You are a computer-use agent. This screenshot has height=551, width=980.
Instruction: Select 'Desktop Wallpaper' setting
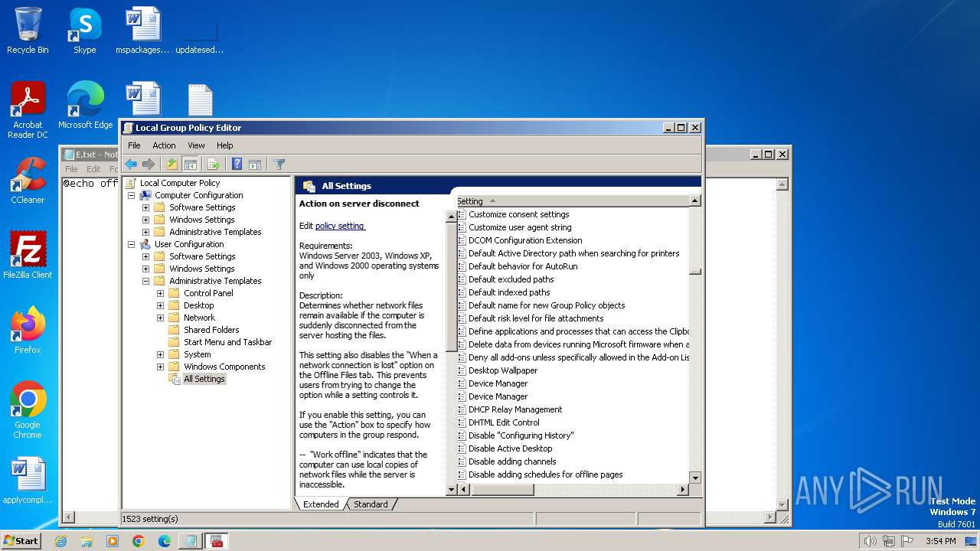click(x=503, y=370)
